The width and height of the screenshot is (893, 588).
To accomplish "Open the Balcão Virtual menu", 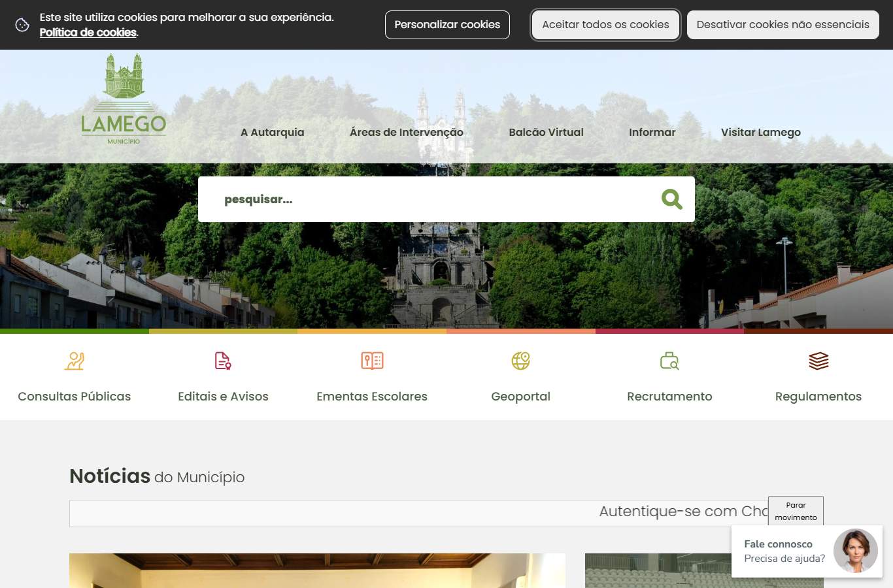I will click(x=547, y=132).
